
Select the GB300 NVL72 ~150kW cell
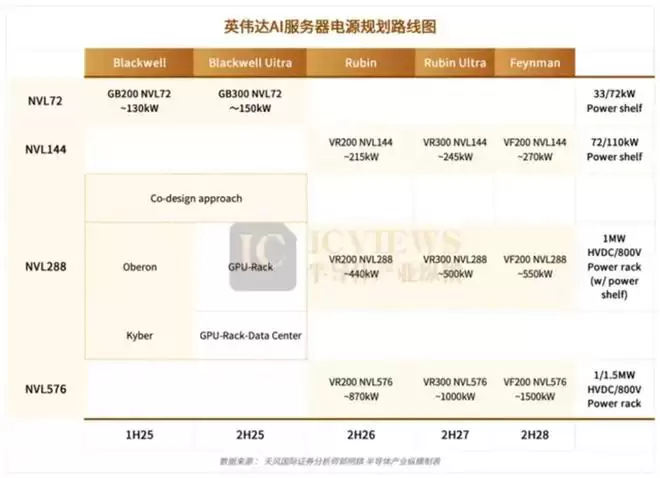pos(249,101)
